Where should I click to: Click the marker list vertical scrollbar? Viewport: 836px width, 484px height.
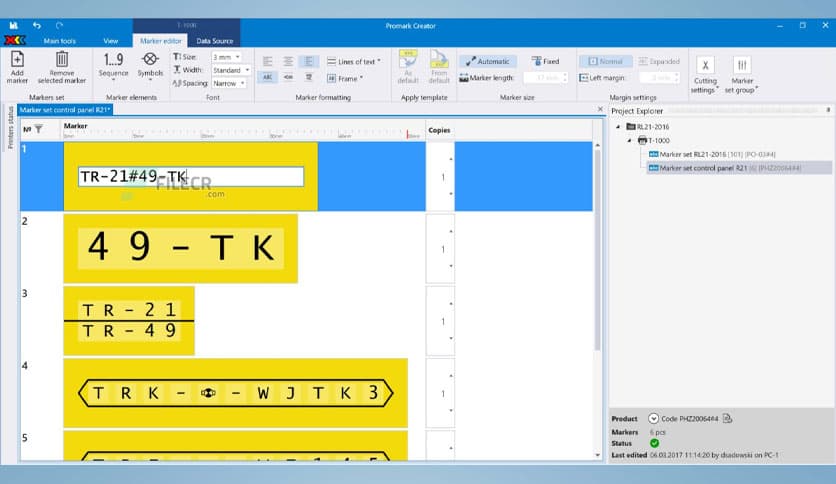coord(597,249)
